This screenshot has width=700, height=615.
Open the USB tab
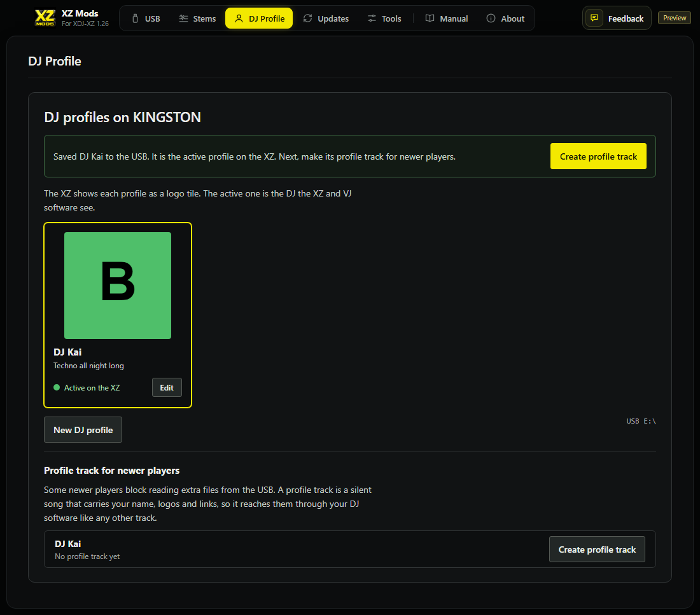[x=146, y=18]
